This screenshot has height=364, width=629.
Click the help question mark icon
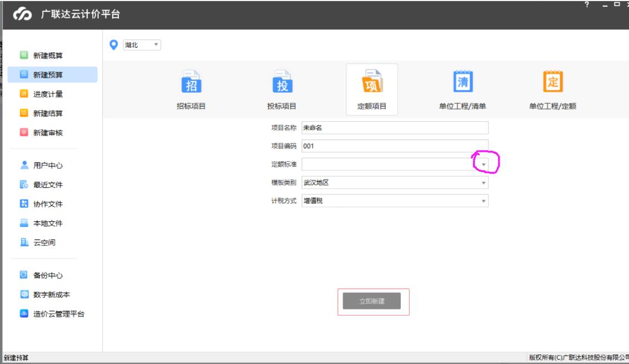pyautogui.click(x=587, y=4)
